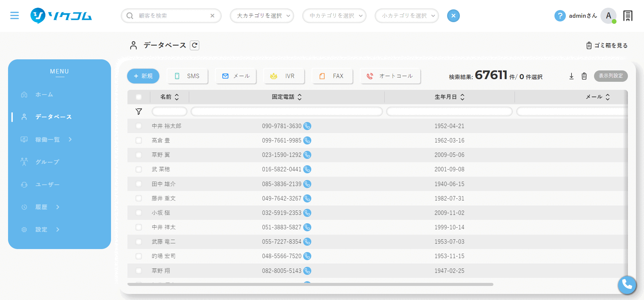Image resolution: width=644 pixels, height=300 pixels.
Task: Click the blue question mark help icon
Action: point(560,16)
